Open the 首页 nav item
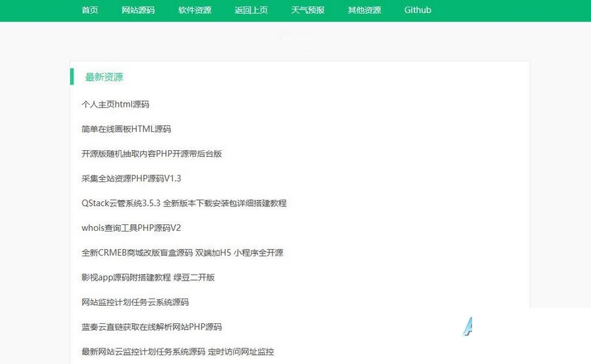 [x=90, y=10]
